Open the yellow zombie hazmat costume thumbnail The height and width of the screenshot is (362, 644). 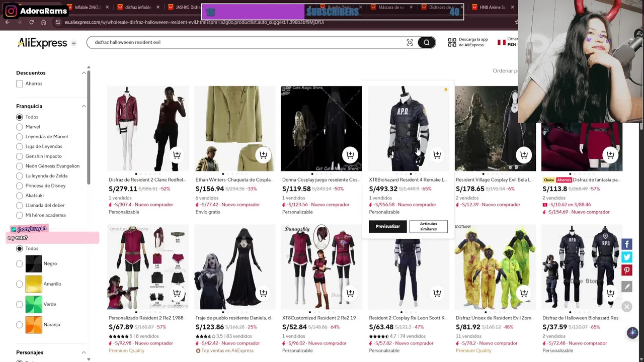tap(495, 266)
